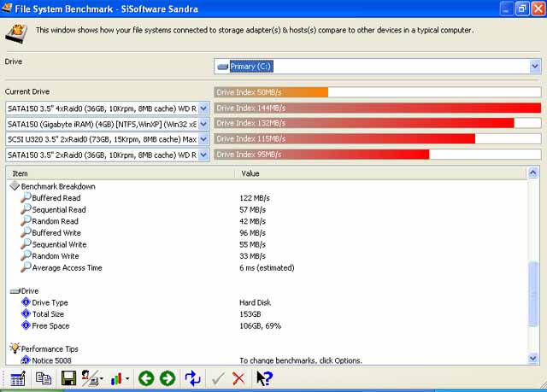Viewport: 547px width, 392px height.
Task: Click the Benchmark Breakdown diamond icon
Action: click(15, 185)
